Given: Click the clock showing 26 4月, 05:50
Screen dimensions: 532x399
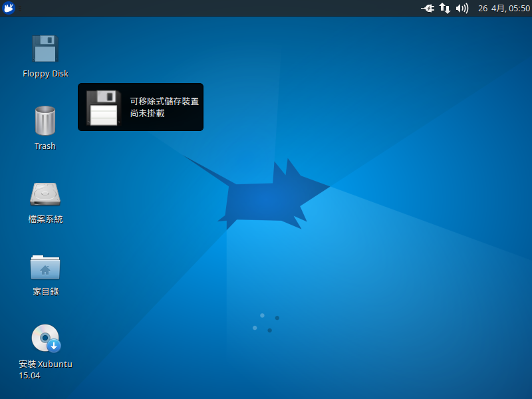Looking at the screenshot, I should coord(504,8).
